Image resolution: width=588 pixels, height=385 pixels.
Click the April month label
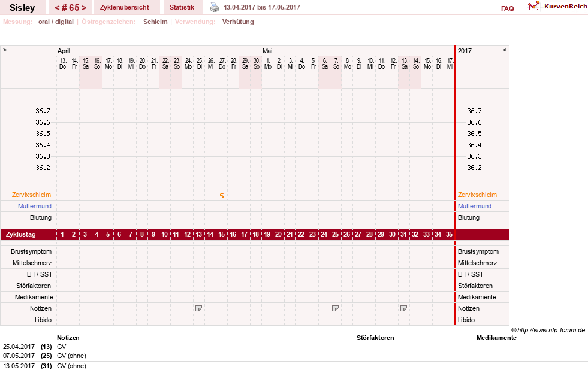64,51
